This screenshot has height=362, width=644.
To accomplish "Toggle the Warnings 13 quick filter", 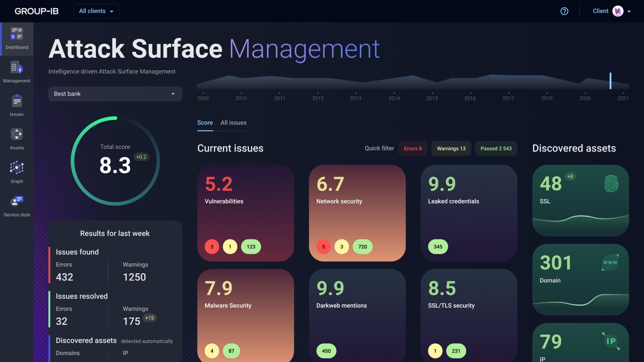I will pos(451,149).
